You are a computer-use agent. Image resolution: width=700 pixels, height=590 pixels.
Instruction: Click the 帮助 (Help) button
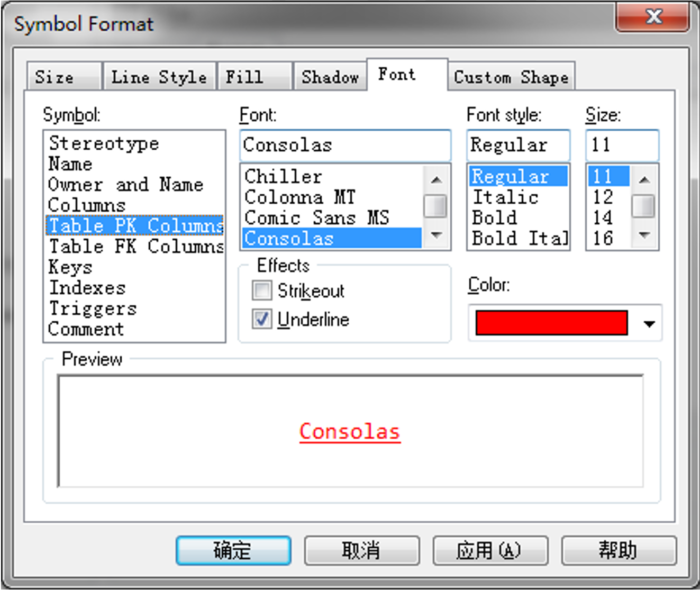click(619, 550)
